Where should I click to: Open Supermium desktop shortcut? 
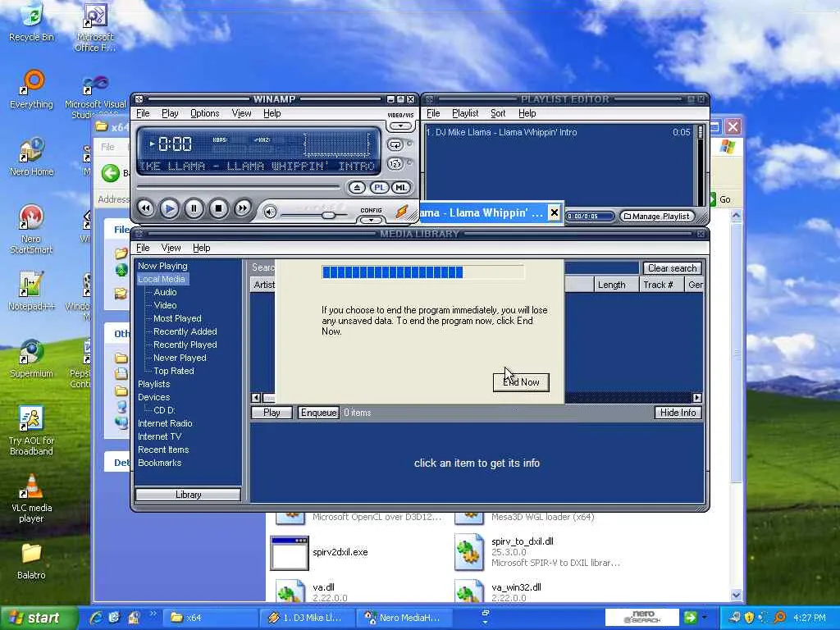pyautogui.click(x=32, y=358)
